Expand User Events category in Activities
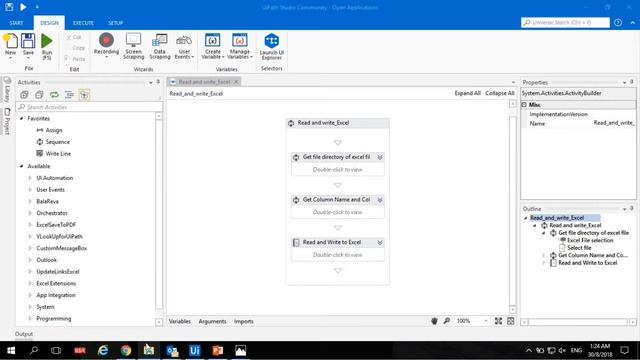 coord(30,190)
